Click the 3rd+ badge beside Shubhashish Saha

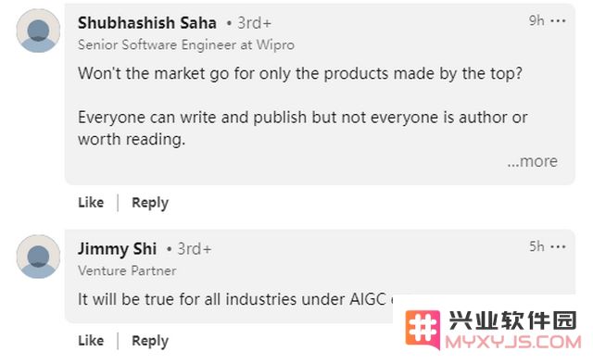tap(254, 23)
